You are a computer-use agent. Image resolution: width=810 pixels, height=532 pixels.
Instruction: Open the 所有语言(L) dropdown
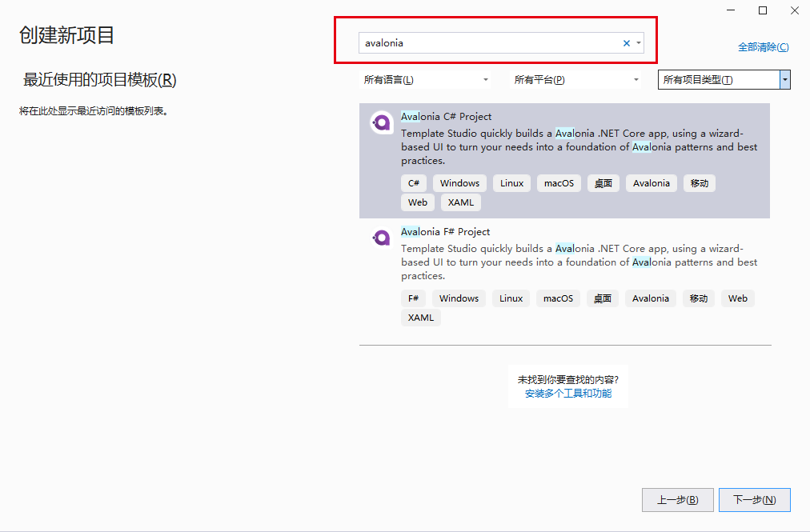tap(425, 79)
